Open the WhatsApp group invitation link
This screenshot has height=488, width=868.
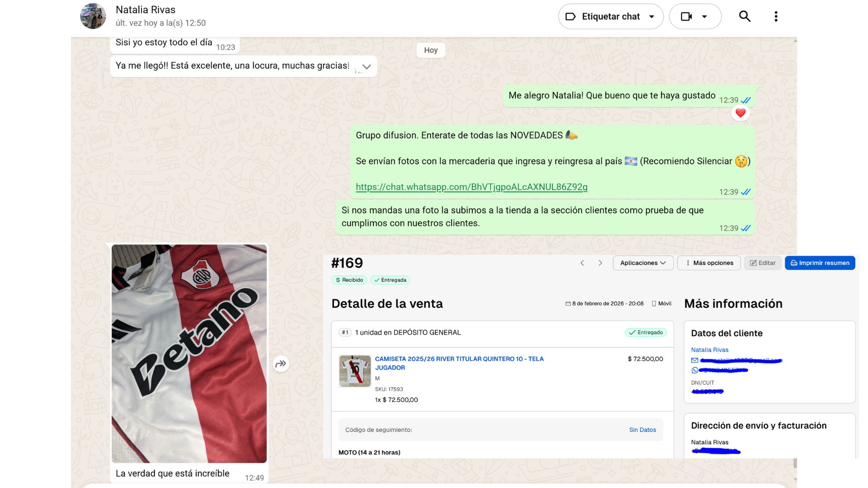[472, 187]
